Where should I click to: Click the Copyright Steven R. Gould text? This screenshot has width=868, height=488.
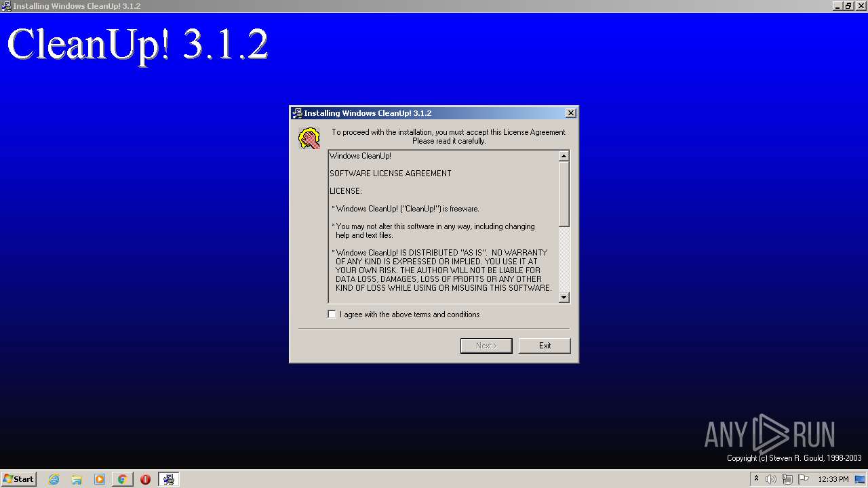click(794, 458)
